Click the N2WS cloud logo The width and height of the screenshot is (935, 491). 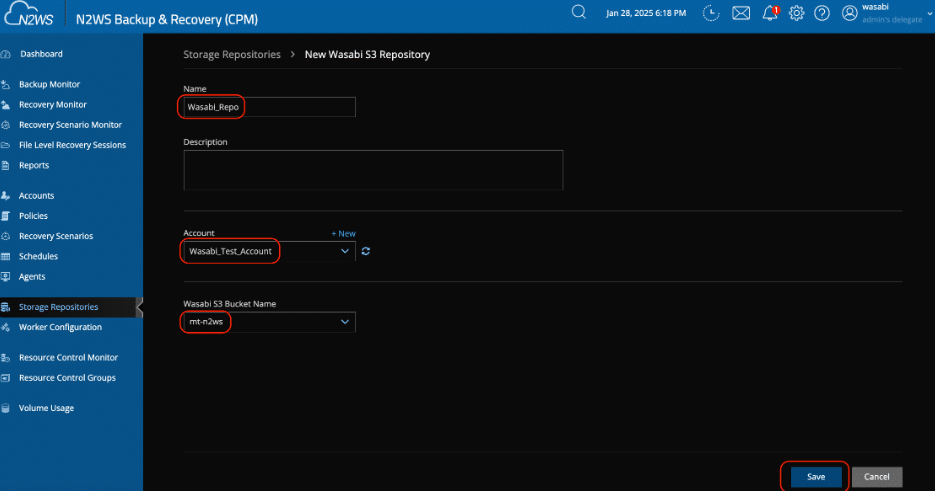28,14
